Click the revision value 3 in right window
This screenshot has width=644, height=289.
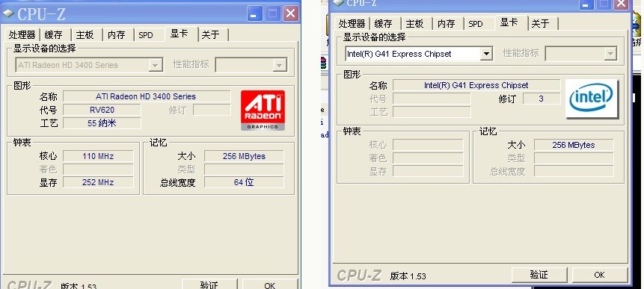[542, 99]
